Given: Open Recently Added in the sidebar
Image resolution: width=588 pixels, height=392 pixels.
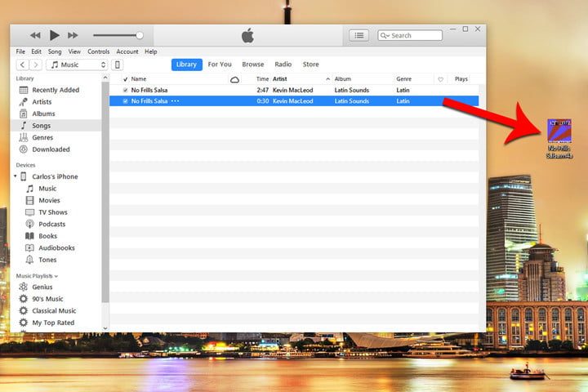Looking at the screenshot, I should tap(55, 90).
